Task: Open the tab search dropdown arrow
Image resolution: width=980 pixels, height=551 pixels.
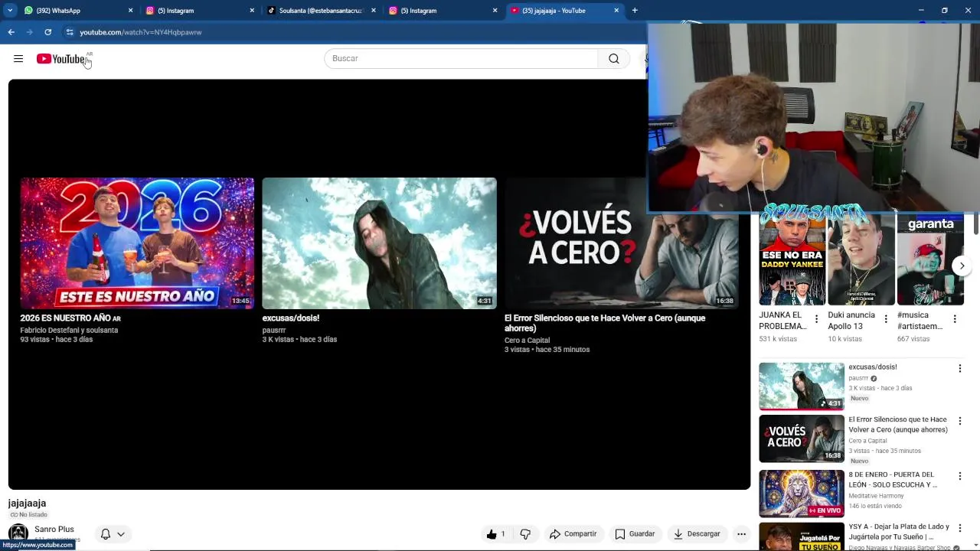Action: (9, 11)
